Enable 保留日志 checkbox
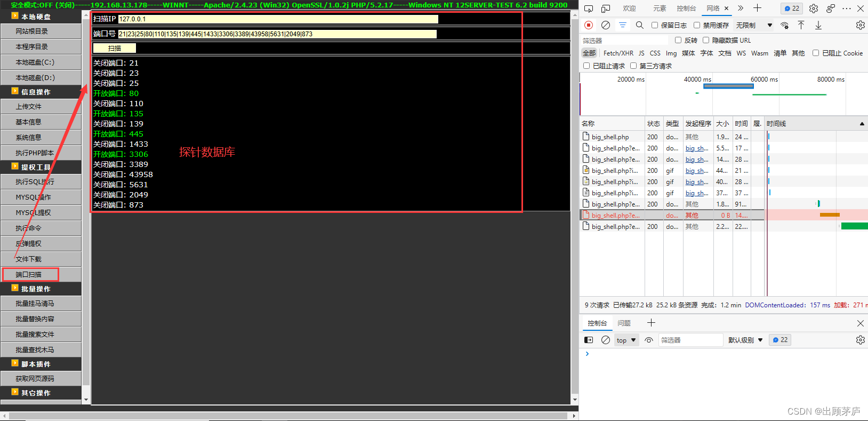 [655, 25]
